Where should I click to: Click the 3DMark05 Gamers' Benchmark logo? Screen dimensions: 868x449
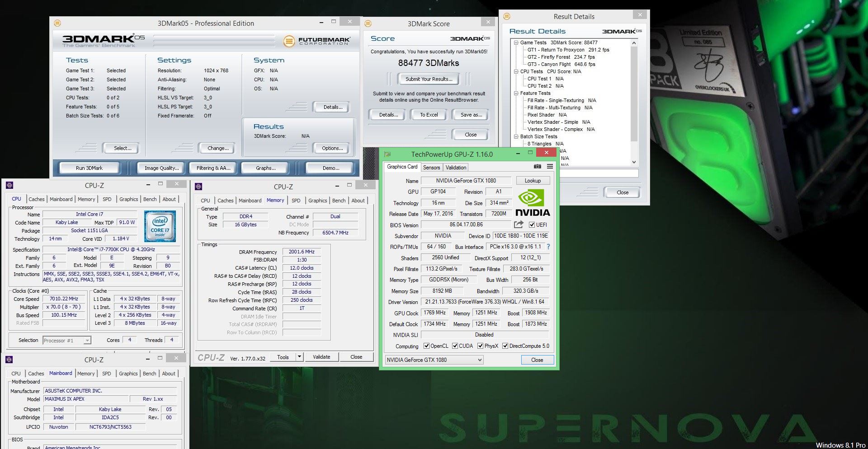click(104, 41)
